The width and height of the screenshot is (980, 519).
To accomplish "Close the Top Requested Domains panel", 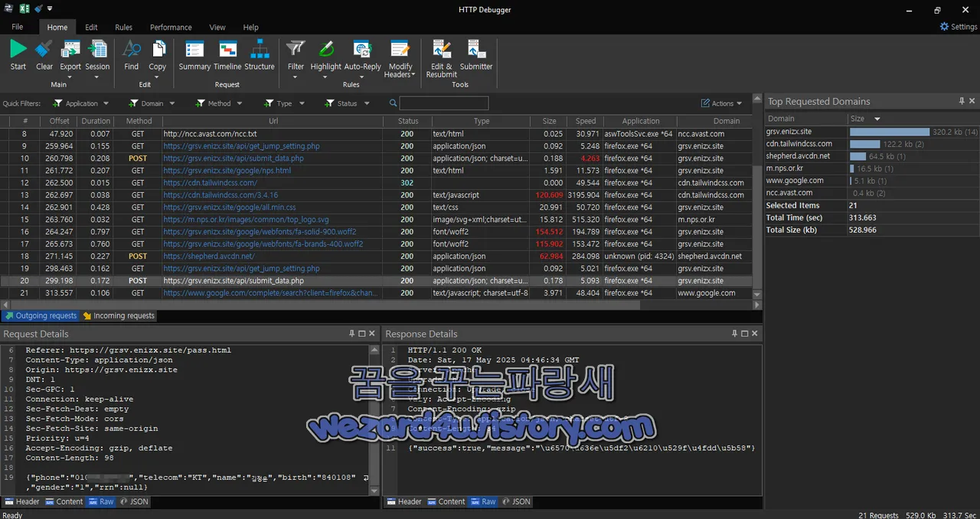I will [972, 101].
